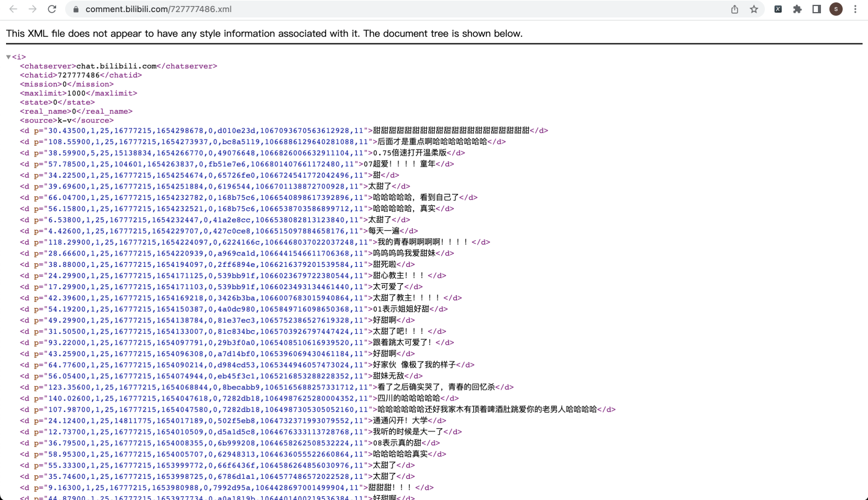This screenshot has height=500, width=868.
Task: Click the real_name 0 element line
Action: click(76, 111)
